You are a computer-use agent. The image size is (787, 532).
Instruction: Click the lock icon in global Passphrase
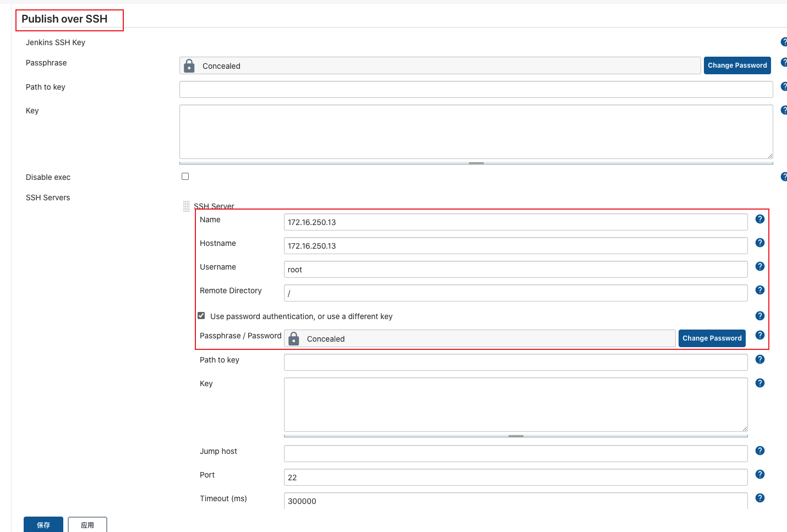tap(189, 65)
